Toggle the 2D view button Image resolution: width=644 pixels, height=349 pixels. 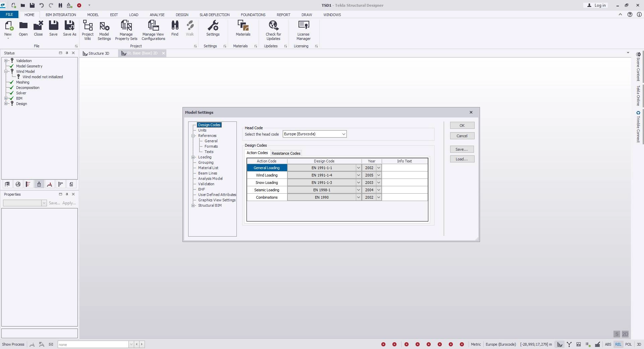tap(625, 334)
